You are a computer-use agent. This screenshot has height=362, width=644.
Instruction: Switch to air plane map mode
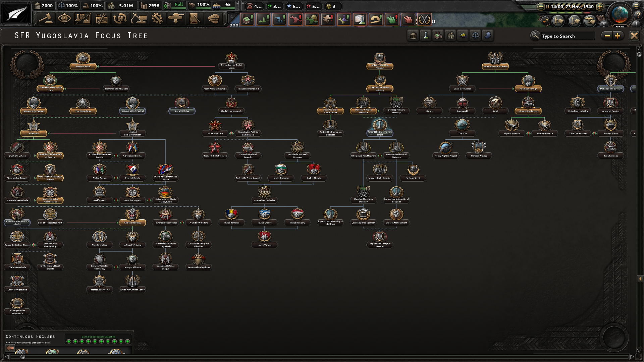click(x=590, y=21)
